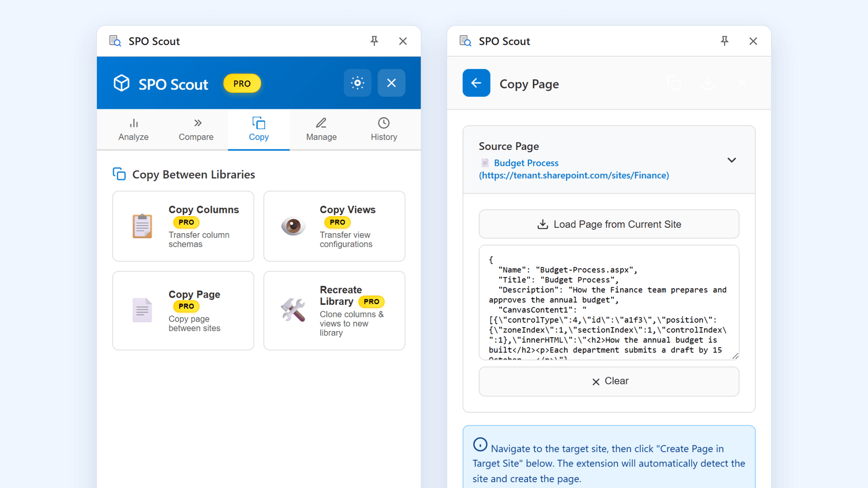
Task: Clear the loaded page data
Action: tap(609, 381)
